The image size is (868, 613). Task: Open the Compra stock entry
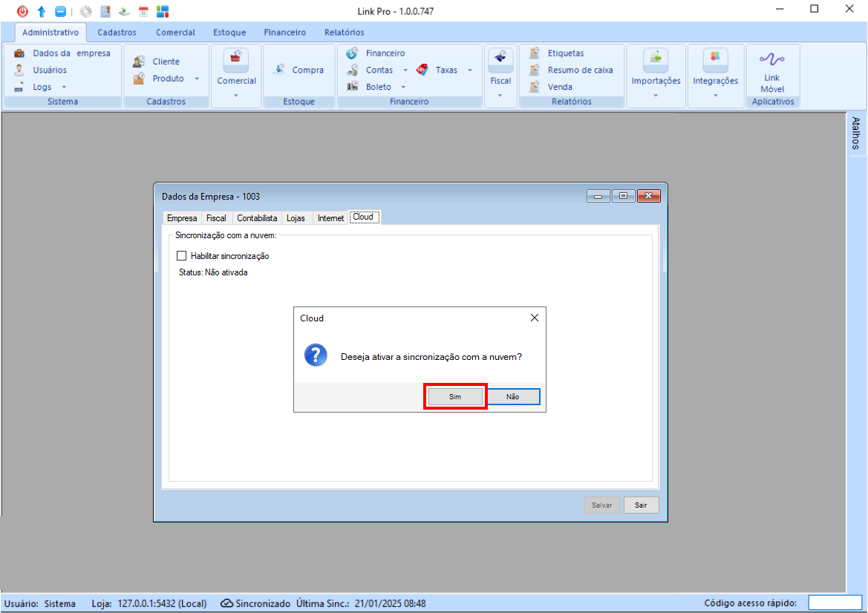298,70
